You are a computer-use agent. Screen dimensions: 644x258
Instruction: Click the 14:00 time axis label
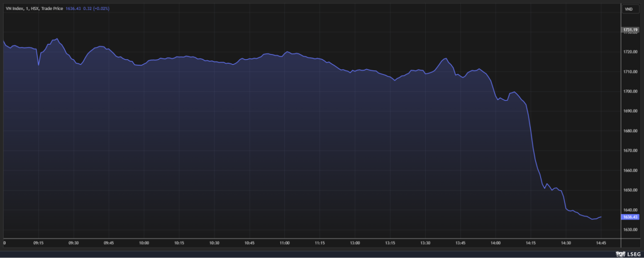496,242
